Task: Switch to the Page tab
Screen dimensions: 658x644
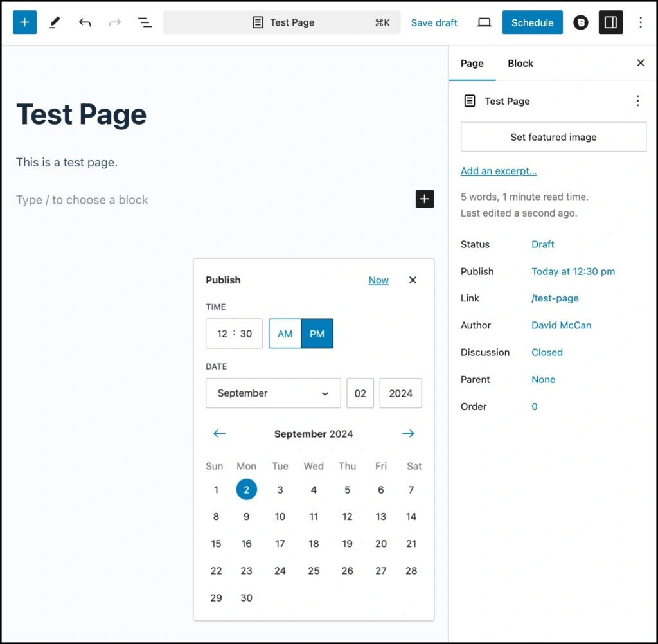Action: tap(472, 63)
